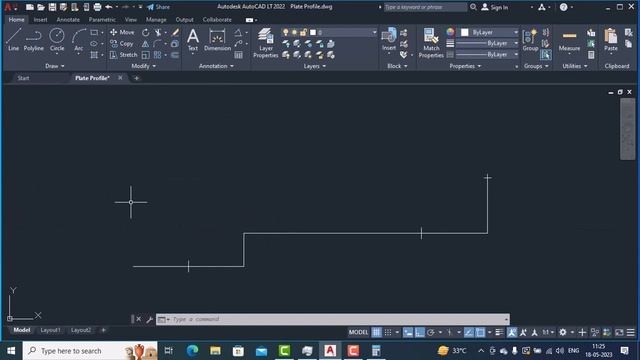
Task: Expand the Block panel
Action: tap(397, 66)
